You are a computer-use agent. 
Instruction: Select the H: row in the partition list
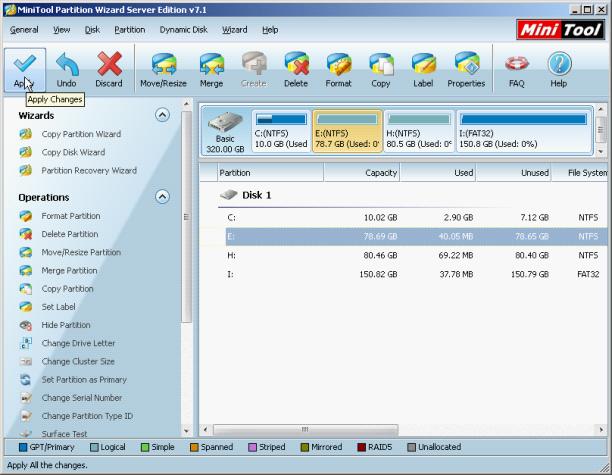[x=416, y=255]
